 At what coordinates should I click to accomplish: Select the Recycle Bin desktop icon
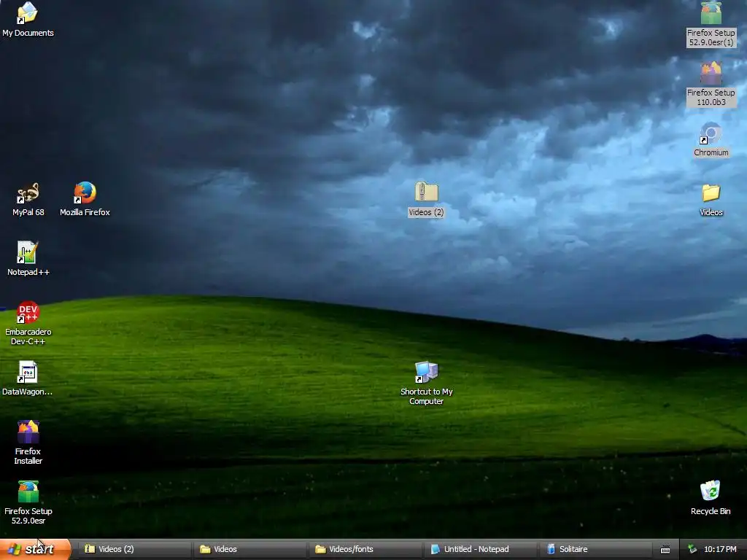click(x=711, y=498)
